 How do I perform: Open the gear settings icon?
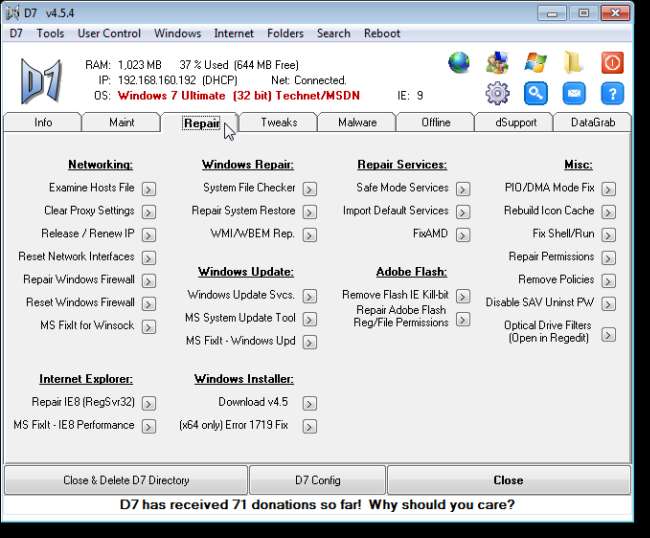click(x=497, y=94)
